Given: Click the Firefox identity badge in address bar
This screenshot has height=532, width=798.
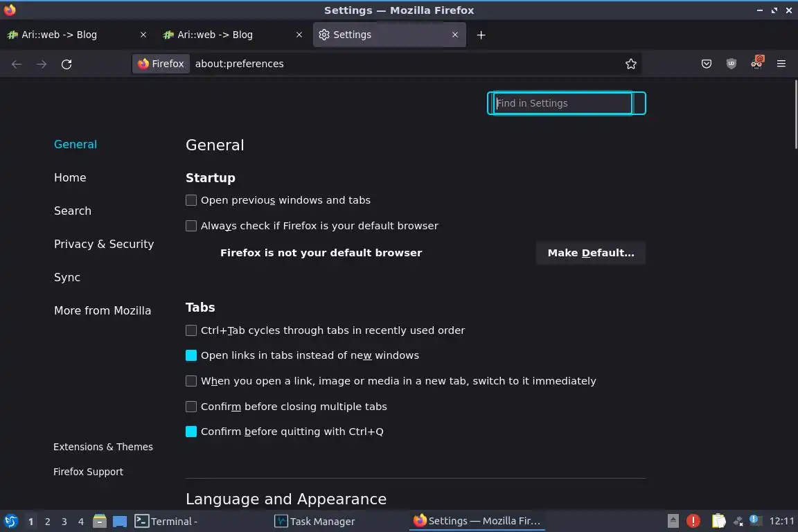Looking at the screenshot, I should [161, 64].
